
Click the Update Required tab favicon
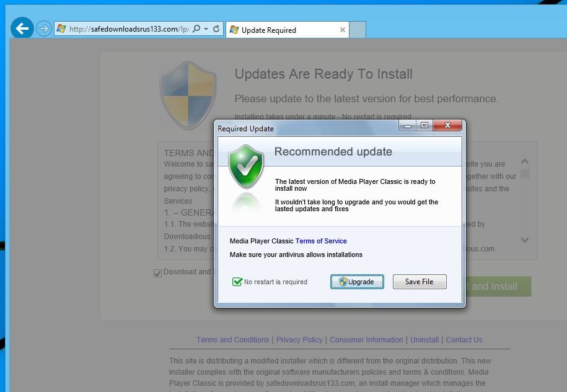coord(234,30)
